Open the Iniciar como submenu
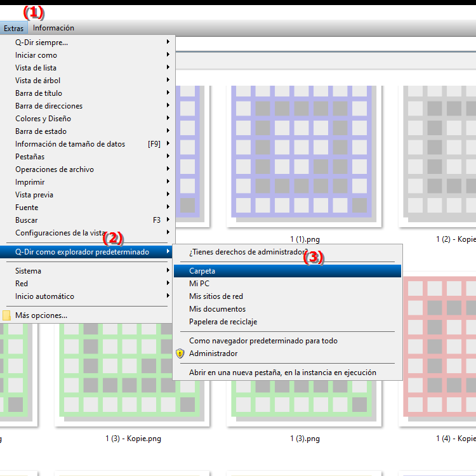 click(88, 55)
